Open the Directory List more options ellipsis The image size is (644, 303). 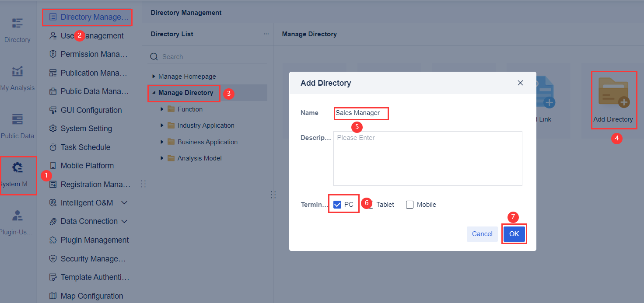click(x=266, y=34)
